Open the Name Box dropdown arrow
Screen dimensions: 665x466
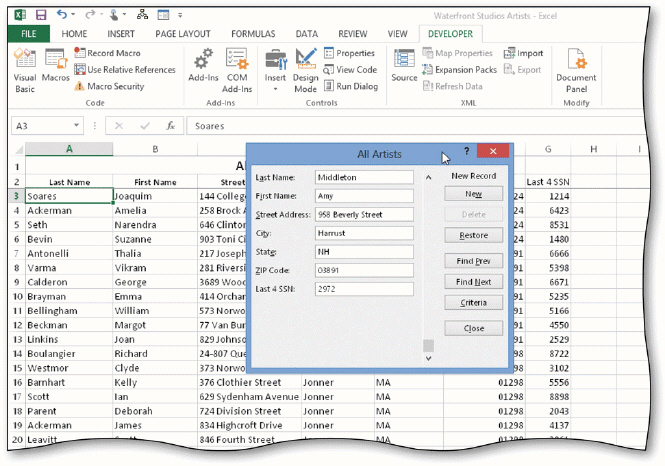76,125
